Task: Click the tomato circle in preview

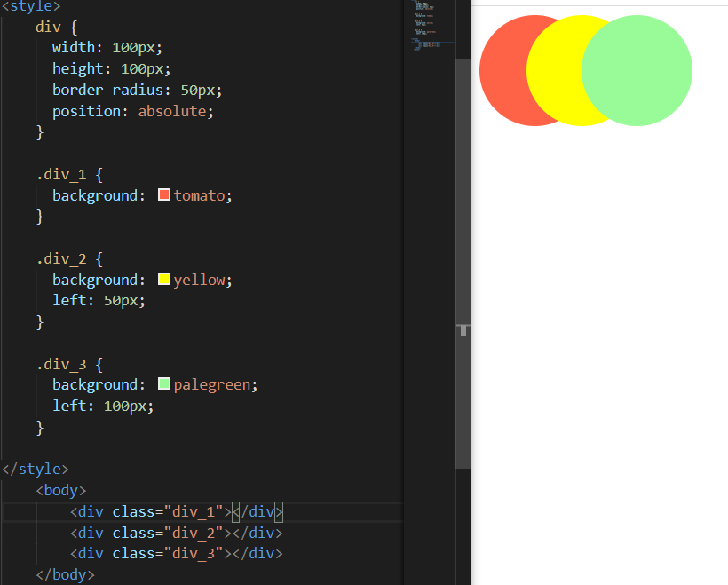Action: pos(502,70)
